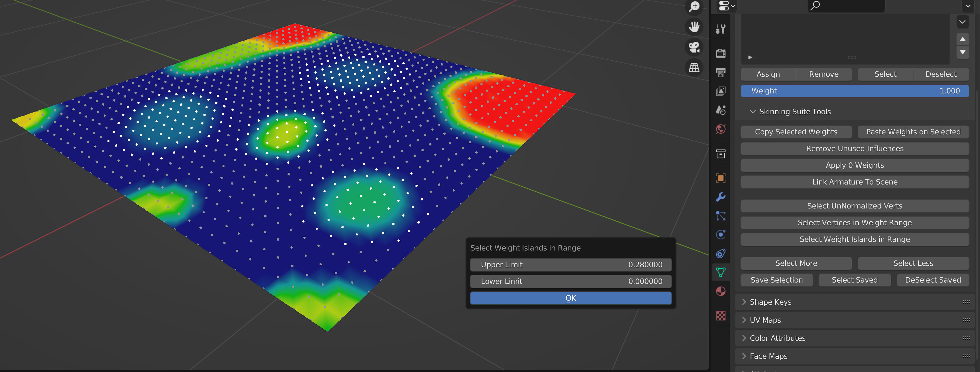Click the vertex group Select button
Image resolution: width=980 pixels, height=372 pixels.
coord(885,74)
